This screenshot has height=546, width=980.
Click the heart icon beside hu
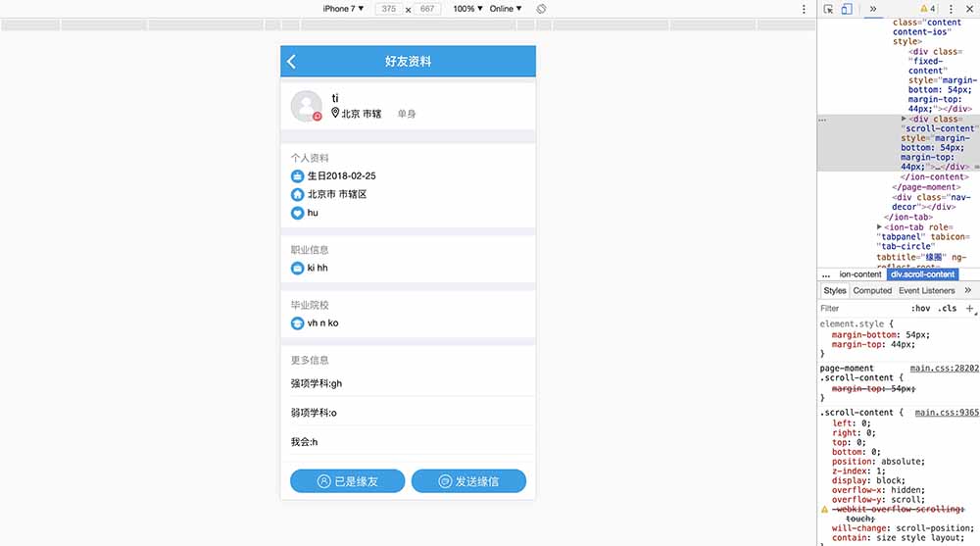[x=298, y=213]
